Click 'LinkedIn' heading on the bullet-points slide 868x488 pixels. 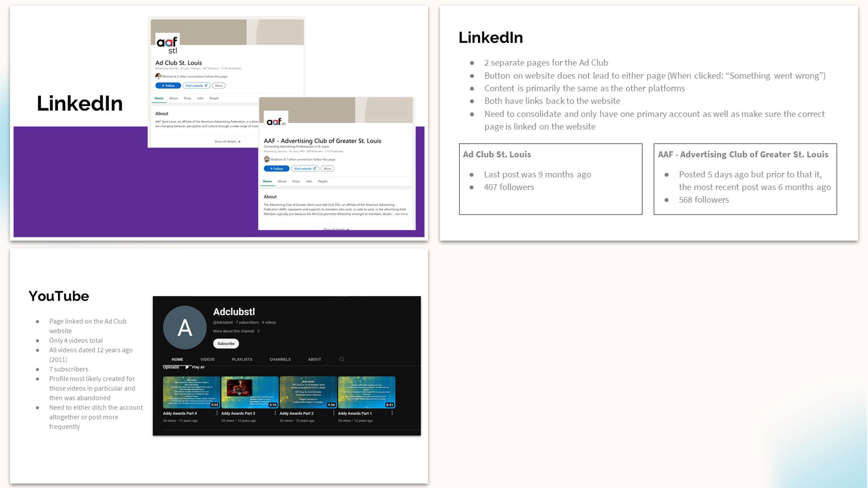click(491, 37)
